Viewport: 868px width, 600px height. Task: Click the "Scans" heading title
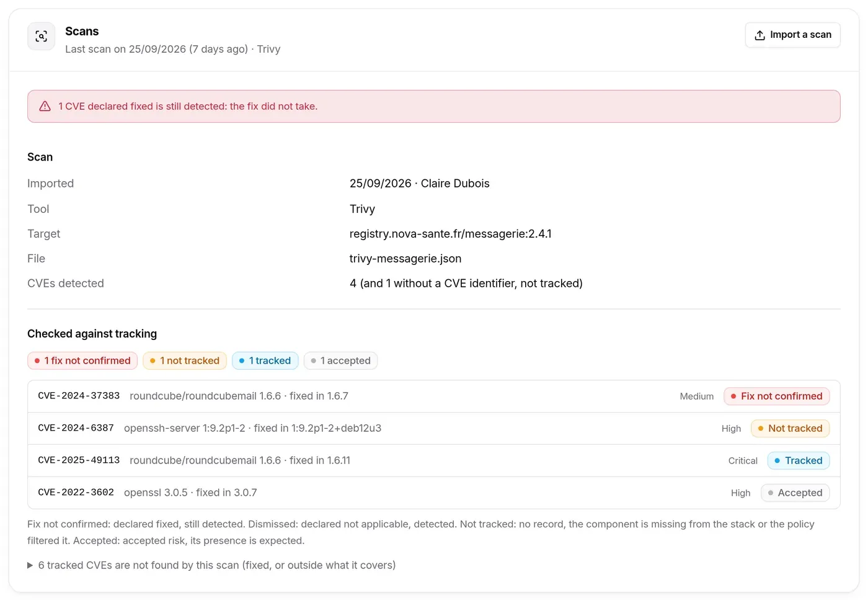click(82, 31)
